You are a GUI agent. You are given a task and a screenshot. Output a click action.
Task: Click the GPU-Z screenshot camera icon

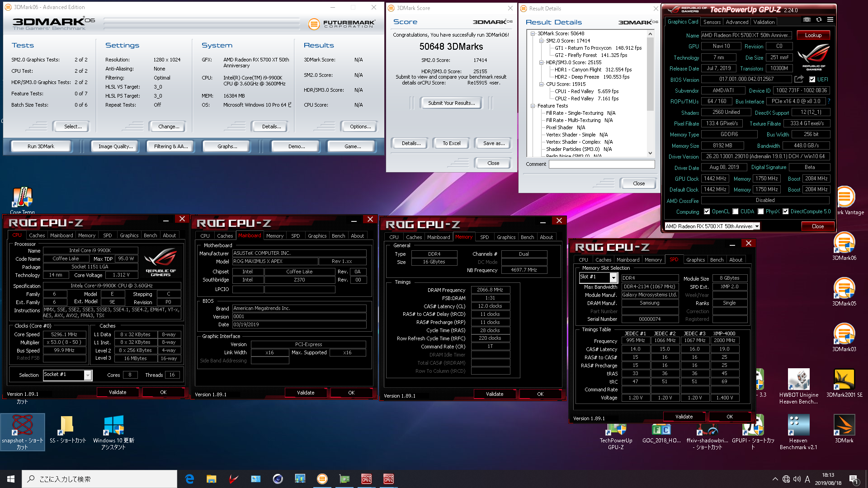point(807,20)
